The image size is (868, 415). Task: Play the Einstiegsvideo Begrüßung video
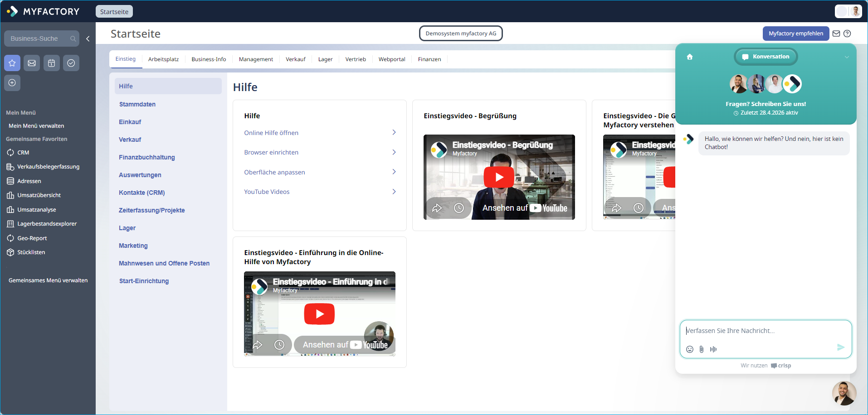coord(499,177)
